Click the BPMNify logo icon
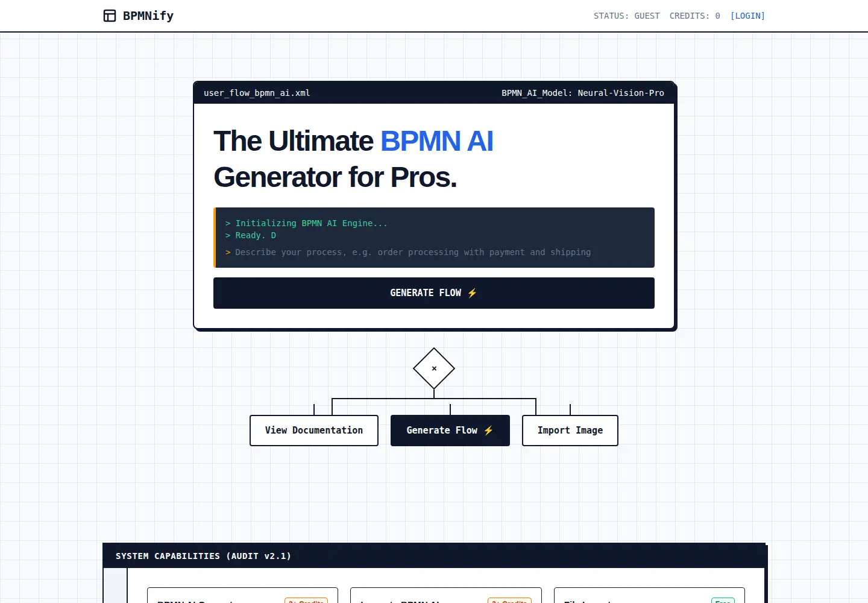 pyautogui.click(x=110, y=16)
